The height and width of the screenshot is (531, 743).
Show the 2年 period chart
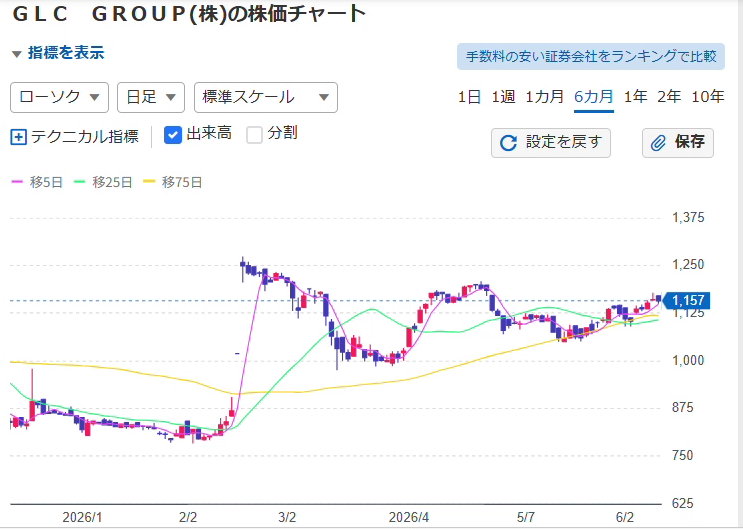[x=669, y=97]
